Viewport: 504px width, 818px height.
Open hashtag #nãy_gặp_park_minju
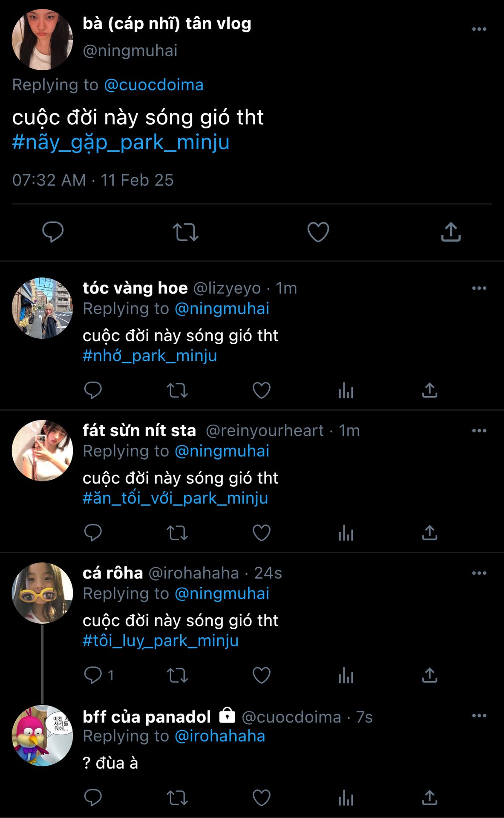coord(121,142)
